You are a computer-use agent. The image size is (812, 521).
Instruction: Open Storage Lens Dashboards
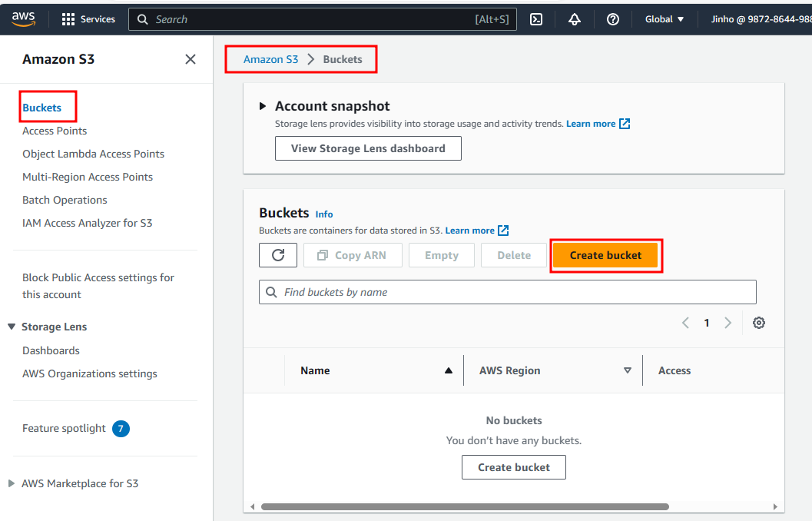[51, 350]
